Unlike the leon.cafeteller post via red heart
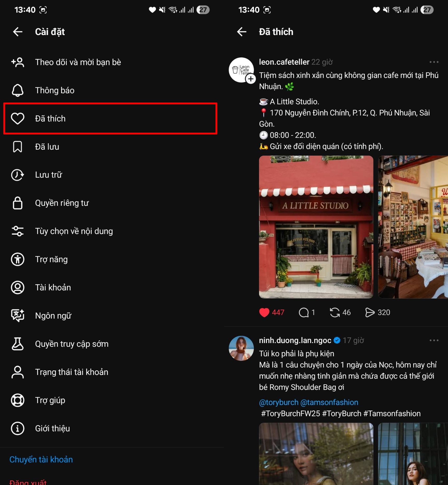448x485 pixels. (264, 312)
